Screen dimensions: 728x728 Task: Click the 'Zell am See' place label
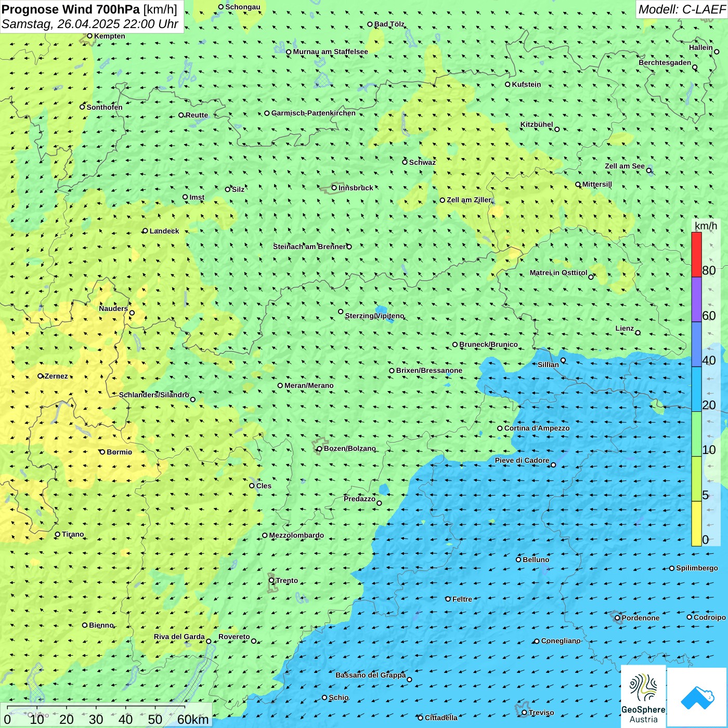click(x=625, y=166)
